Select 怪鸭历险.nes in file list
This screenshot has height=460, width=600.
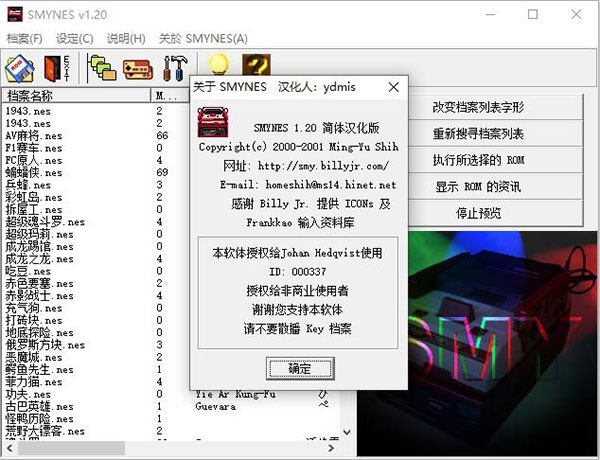[x=39, y=418]
